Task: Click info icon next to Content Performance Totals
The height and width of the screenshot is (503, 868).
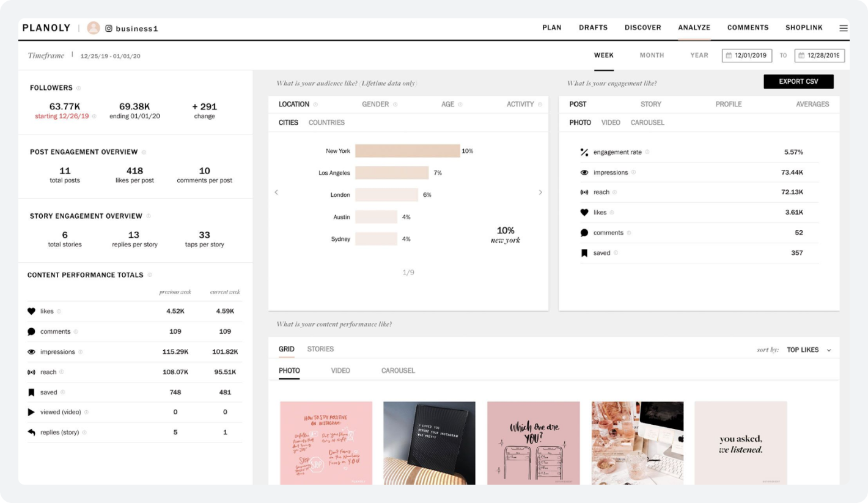Action: [x=150, y=275]
